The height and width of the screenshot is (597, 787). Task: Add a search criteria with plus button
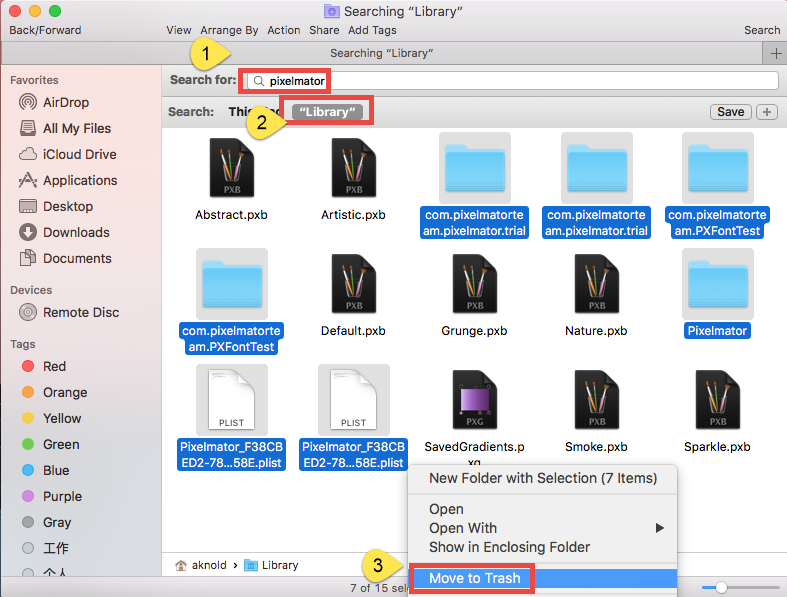[767, 112]
